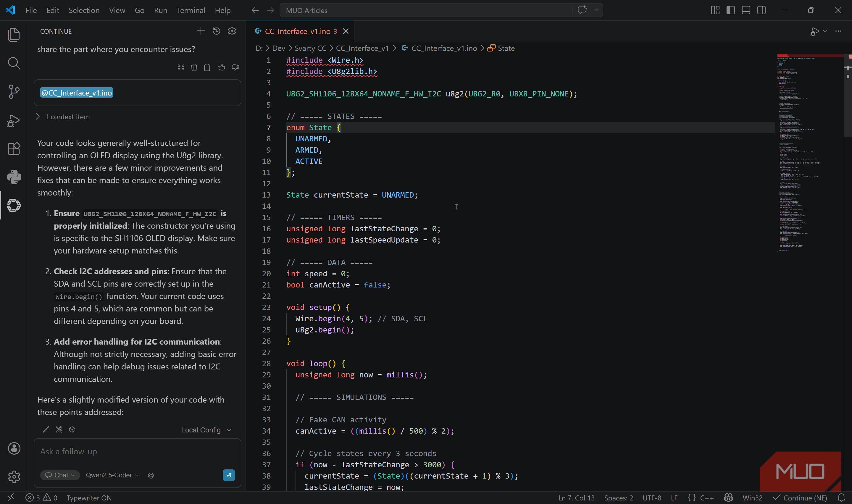The image size is (852, 504).
Task: Send the follow-up message with enter button
Action: point(229,475)
